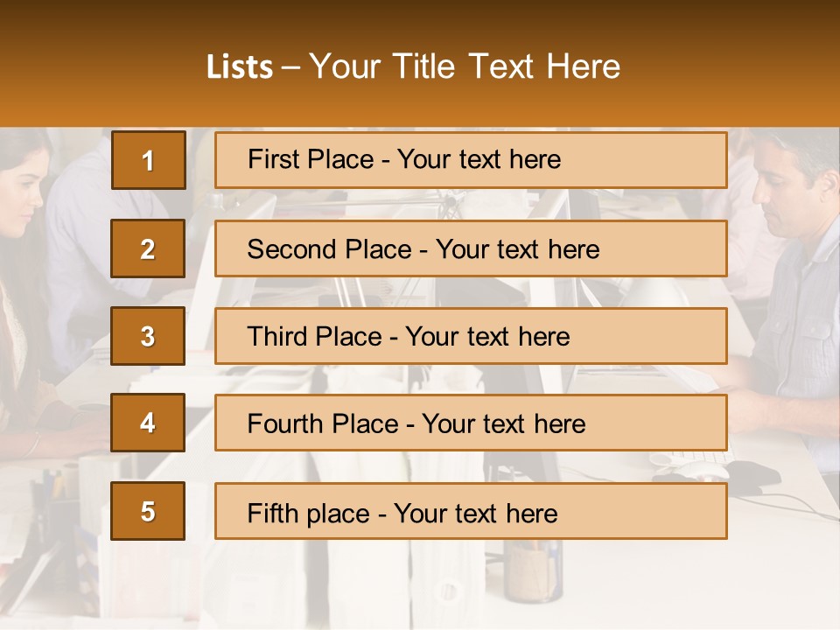
Task: Click the Fourth Place text bar
Action: point(471,423)
